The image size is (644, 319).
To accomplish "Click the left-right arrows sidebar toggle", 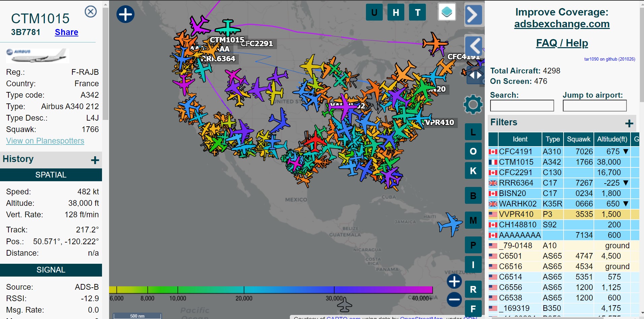I will 475,75.
